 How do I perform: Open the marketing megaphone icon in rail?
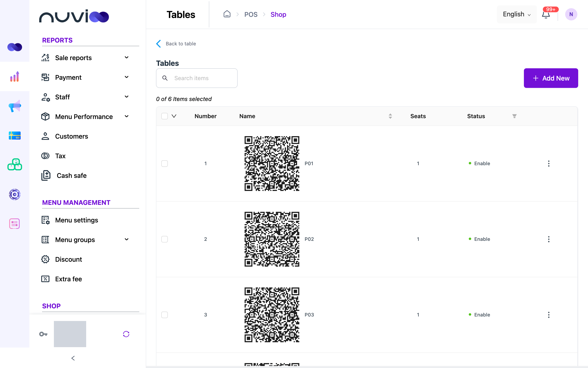pos(14,106)
